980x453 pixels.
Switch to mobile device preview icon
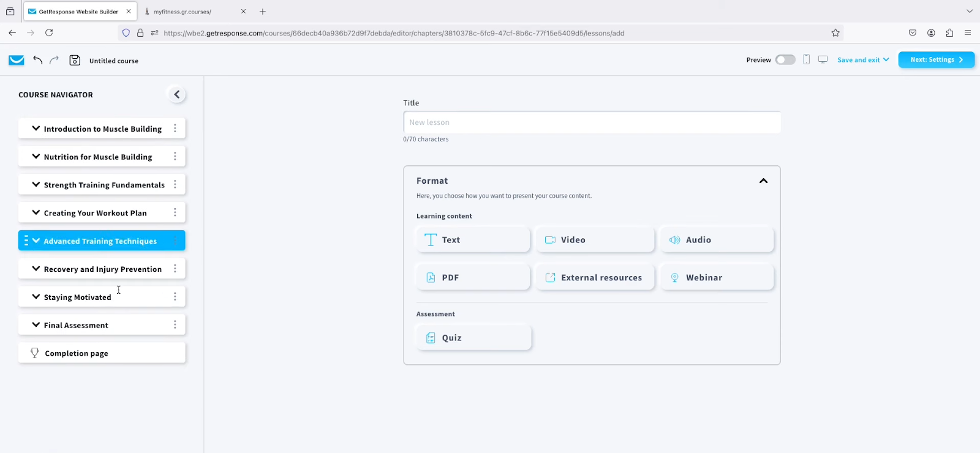click(806, 59)
